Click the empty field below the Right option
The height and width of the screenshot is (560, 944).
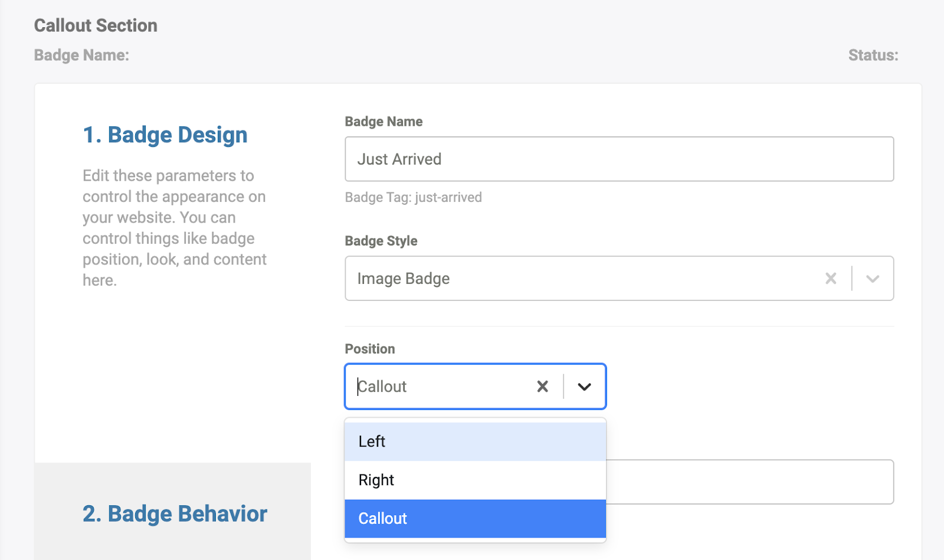749,482
